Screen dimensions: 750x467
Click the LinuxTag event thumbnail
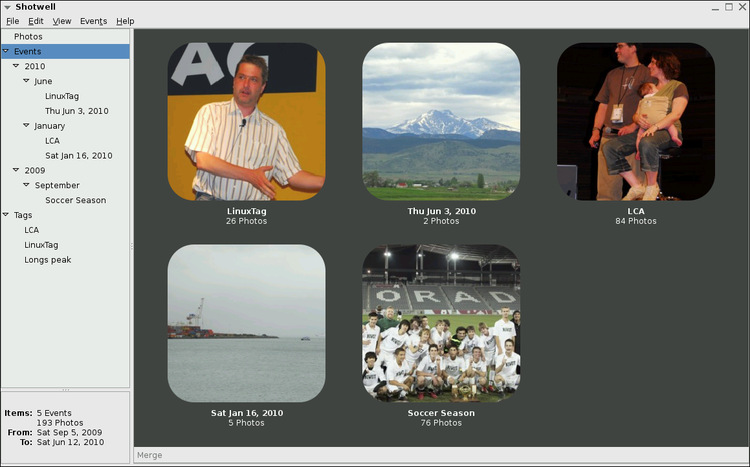tap(246, 122)
